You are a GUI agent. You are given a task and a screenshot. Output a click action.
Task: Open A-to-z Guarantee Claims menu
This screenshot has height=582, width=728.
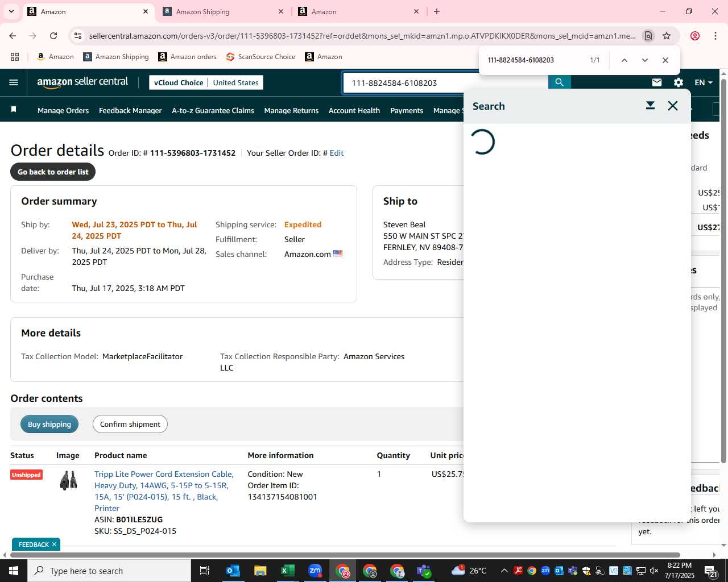coord(213,110)
